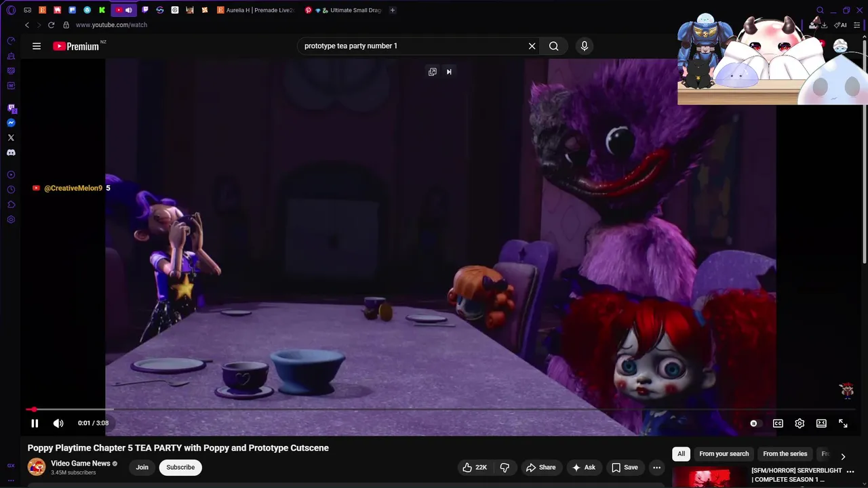The width and height of the screenshot is (868, 488).
Task: Select the From your search chip
Action: point(724,454)
